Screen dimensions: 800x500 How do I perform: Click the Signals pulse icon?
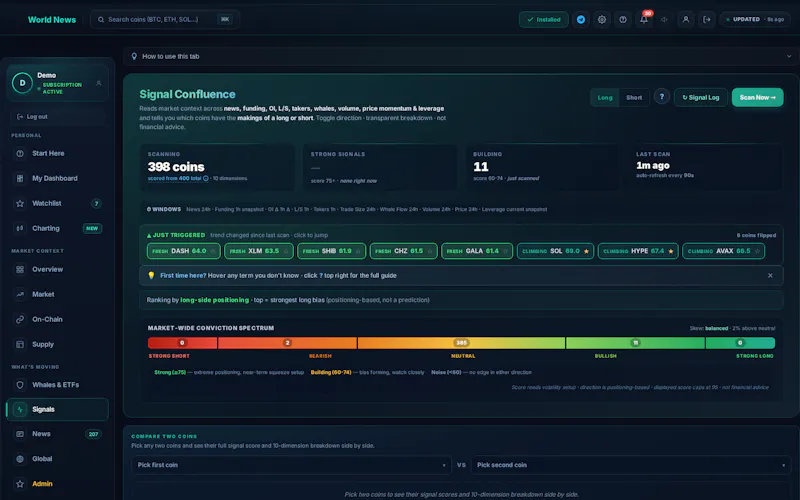[20, 409]
